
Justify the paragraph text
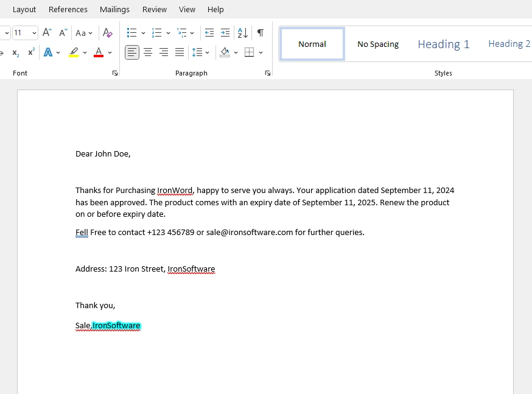pyautogui.click(x=180, y=52)
